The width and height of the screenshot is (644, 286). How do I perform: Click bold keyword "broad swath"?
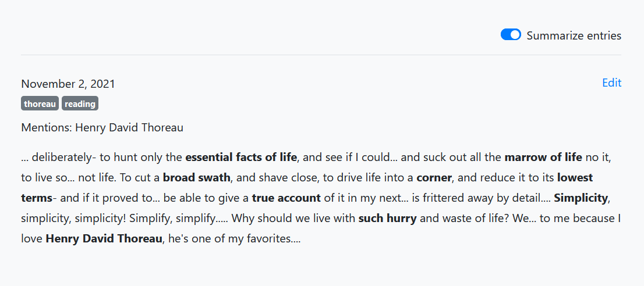click(197, 177)
